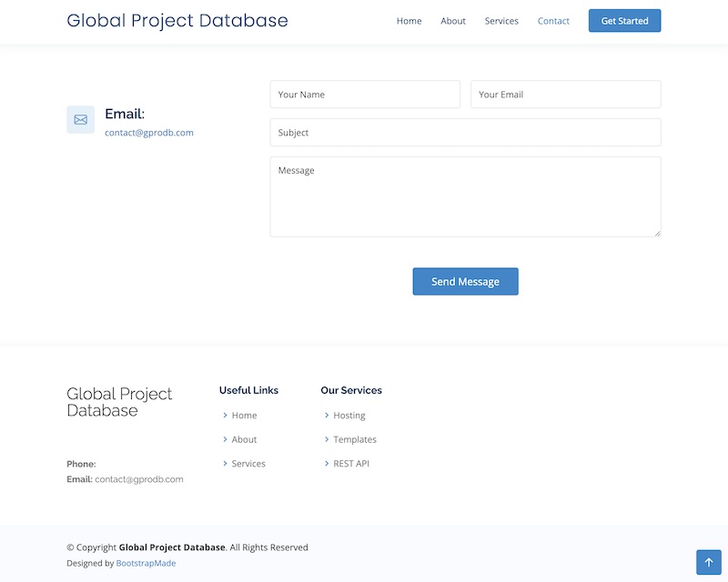Go to the About page in navbar
This screenshot has width=728, height=582.
click(x=453, y=21)
